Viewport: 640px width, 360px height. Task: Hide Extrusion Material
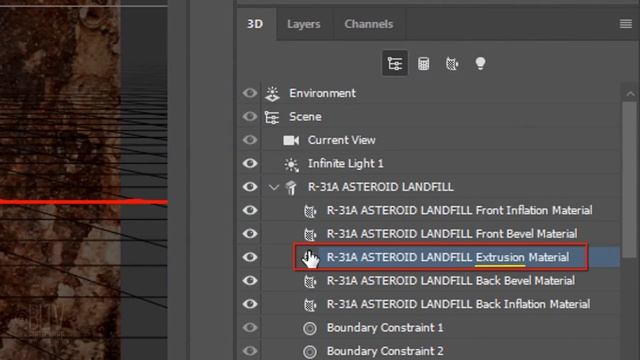click(x=250, y=257)
